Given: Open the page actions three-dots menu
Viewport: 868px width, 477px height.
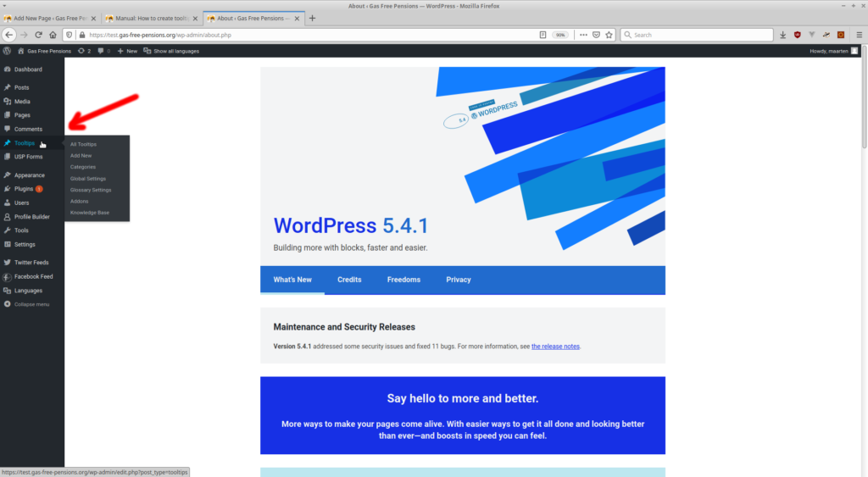Looking at the screenshot, I should tap(583, 35).
